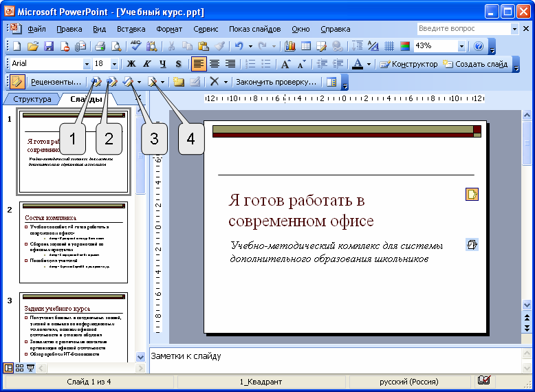Image resolution: width=535 pixels, height=392 pixels.
Task: Open the change marker icon beside subtitle
Action: (472, 245)
